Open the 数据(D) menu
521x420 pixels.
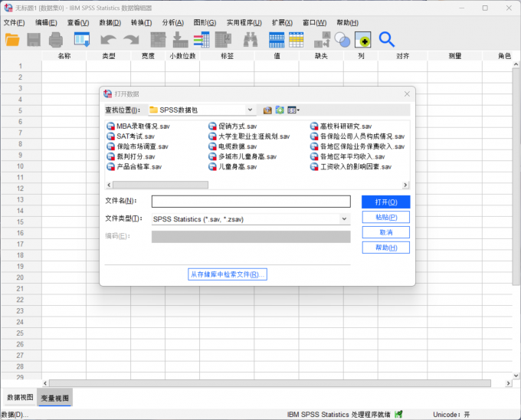coord(110,22)
